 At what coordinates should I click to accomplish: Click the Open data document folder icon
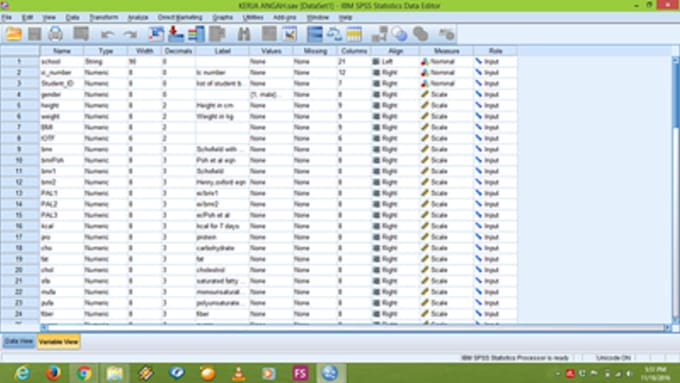[13, 34]
